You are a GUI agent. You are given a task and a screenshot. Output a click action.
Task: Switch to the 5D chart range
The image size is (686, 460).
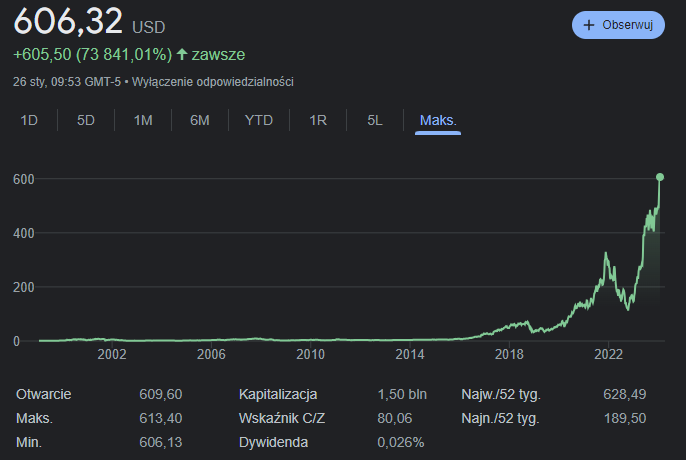tap(86, 120)
